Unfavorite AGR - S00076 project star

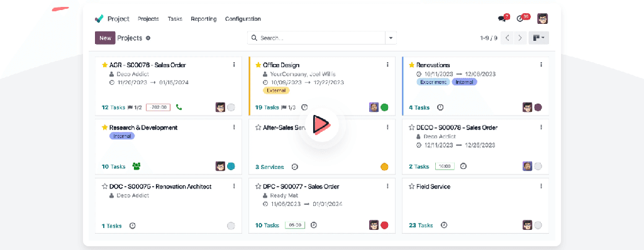click(105, 65)
